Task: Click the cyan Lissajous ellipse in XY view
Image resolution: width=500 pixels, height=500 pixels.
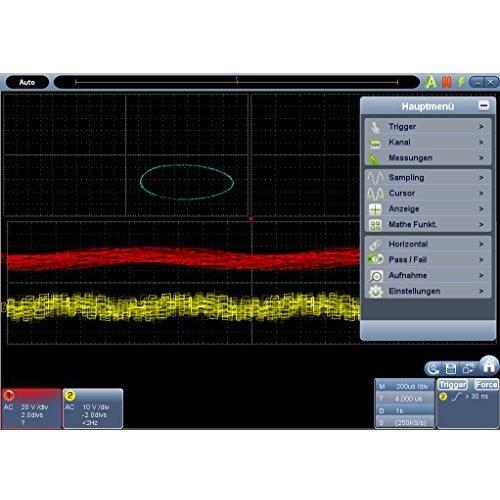Action: coord(187,182)
